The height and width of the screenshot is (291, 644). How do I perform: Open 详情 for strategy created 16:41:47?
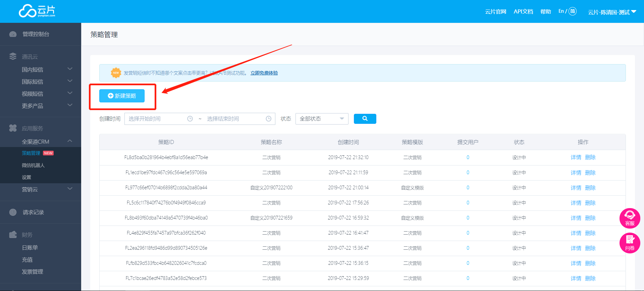pos(576,233)
